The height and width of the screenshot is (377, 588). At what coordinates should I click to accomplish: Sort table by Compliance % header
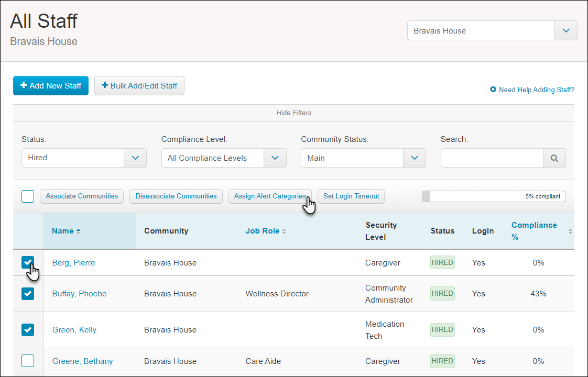click(x=534, y=231)
